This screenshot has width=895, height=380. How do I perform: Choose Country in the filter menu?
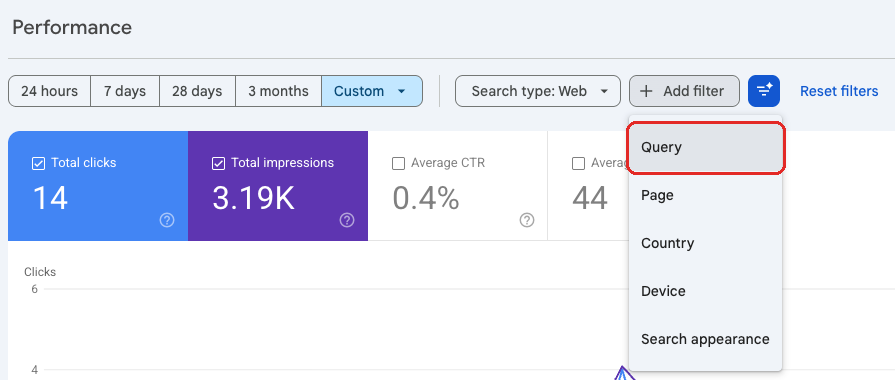(705, 244)
